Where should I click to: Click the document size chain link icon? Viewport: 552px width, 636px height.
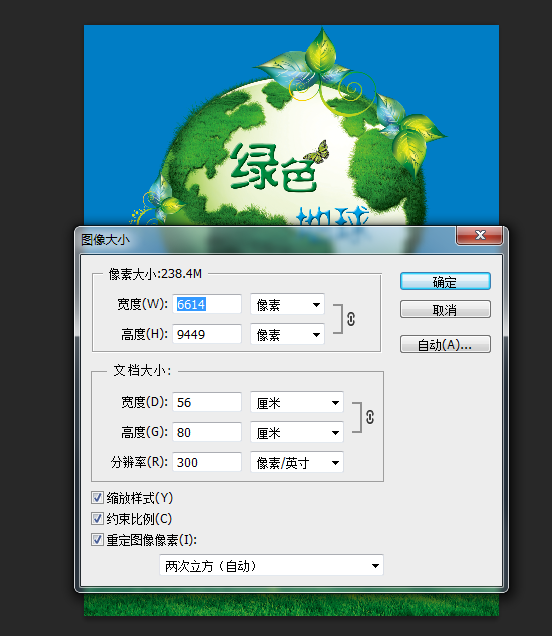click(x=370, y=417)
